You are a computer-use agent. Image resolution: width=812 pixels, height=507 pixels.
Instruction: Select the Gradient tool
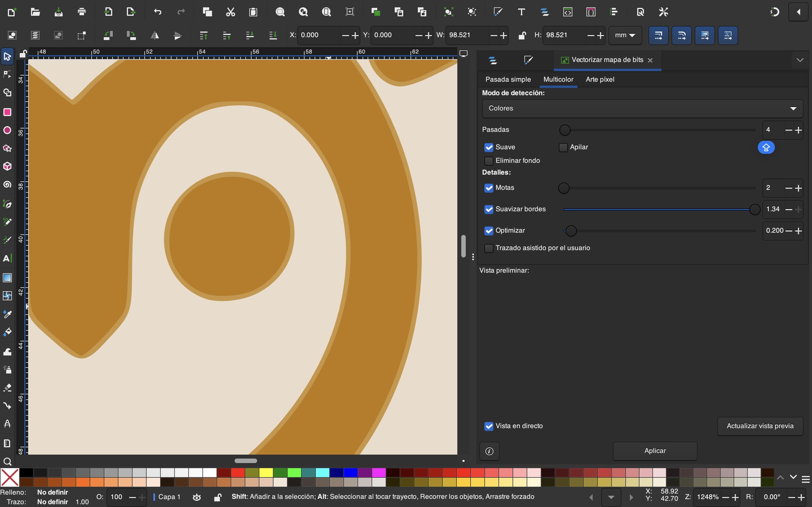7,278
